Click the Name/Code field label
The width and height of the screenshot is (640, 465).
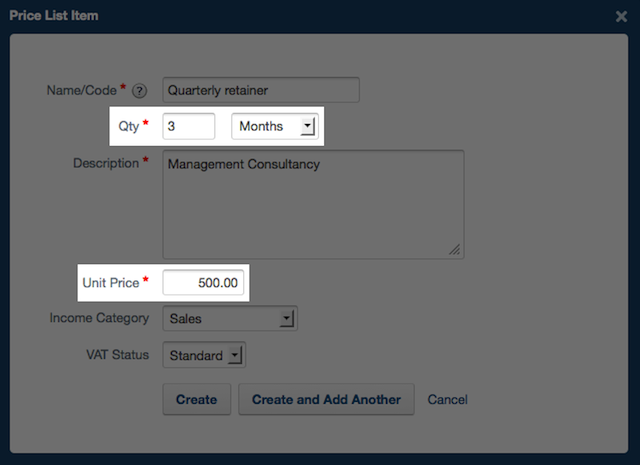(x=81, y=90)
